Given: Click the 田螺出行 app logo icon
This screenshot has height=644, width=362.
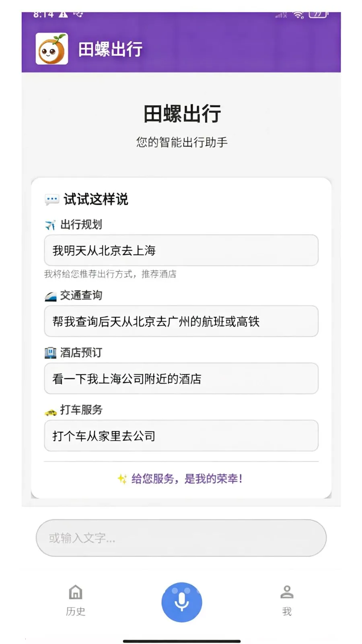Looking at the screenshot, I should tap(52, 49).
